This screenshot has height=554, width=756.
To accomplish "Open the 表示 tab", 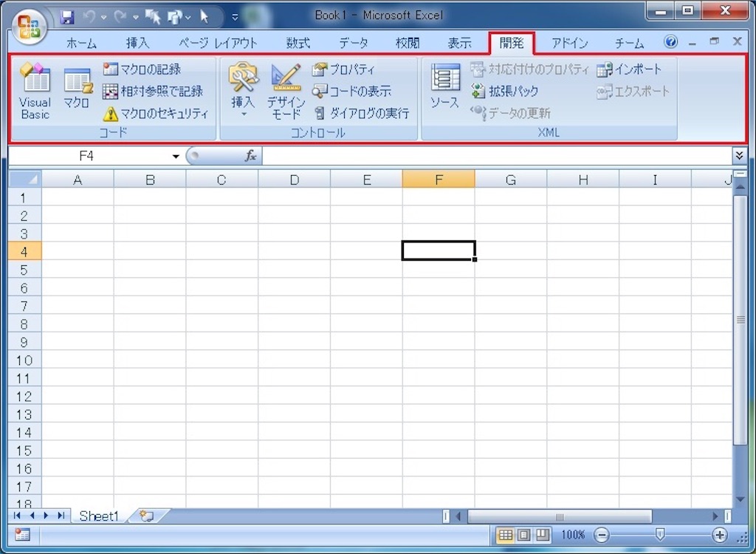I will pos(459,44).
